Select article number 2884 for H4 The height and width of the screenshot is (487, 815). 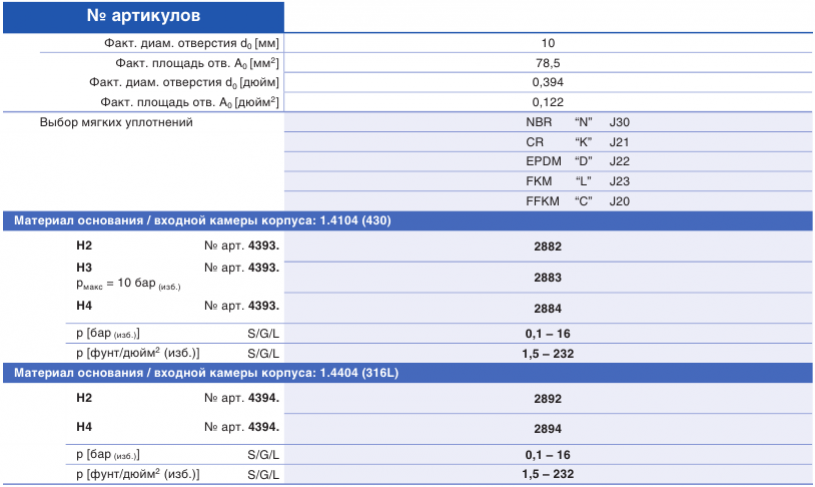tap(548, 309)
